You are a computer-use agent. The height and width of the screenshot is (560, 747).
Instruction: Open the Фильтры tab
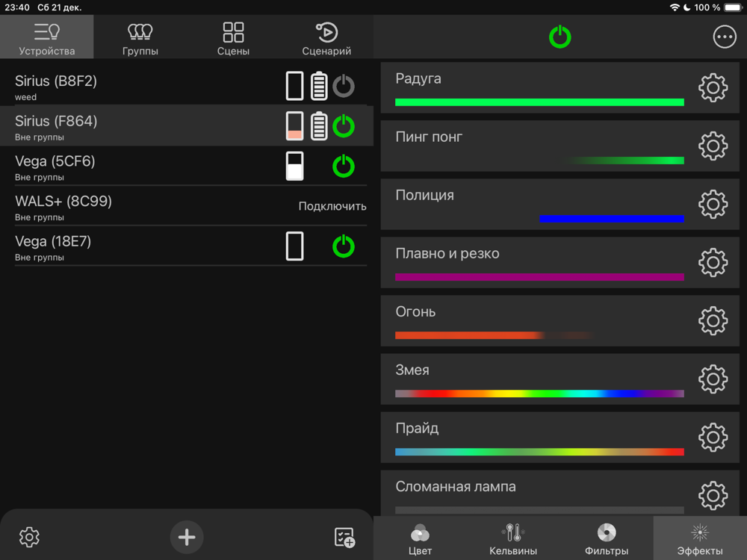607,538
